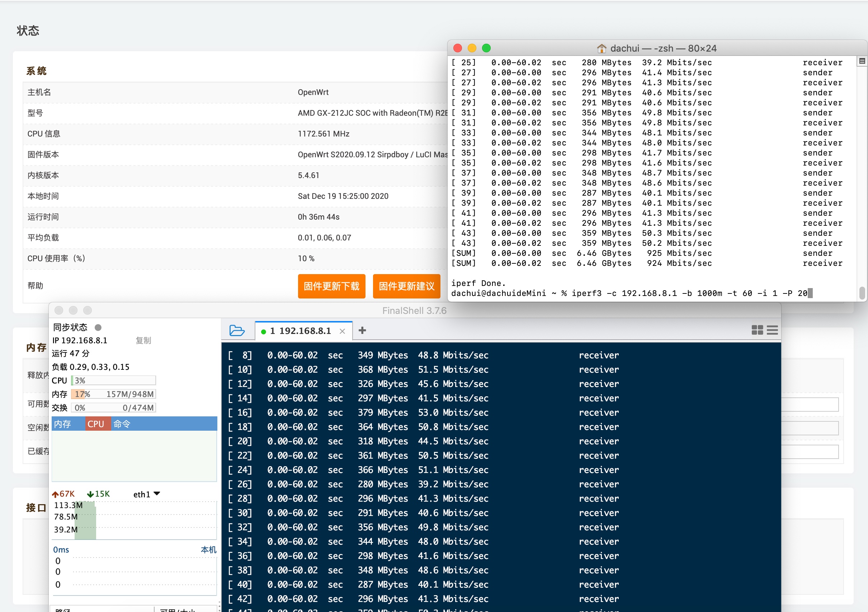The height and width of the screenshot is (612, 868).
Task: Click the 内存 usage progress bar
Action: (x=113, y=394)
